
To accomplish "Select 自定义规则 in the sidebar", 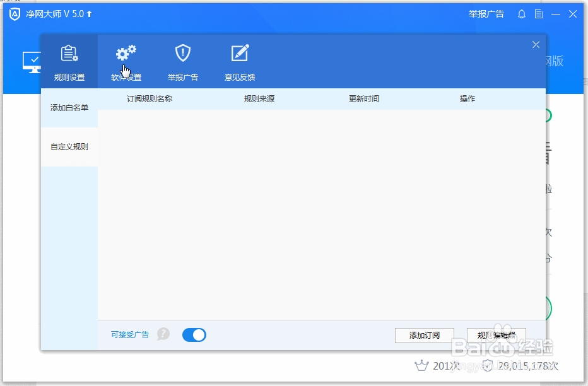I will point(69,147).
